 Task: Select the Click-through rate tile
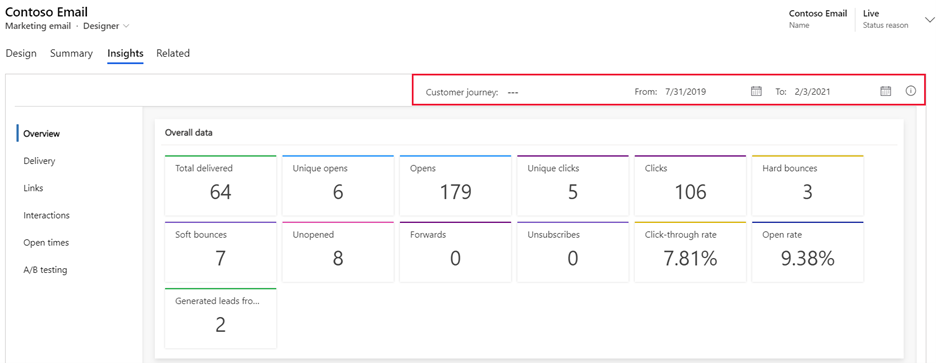pyautogui.click(x=690, y=252)
